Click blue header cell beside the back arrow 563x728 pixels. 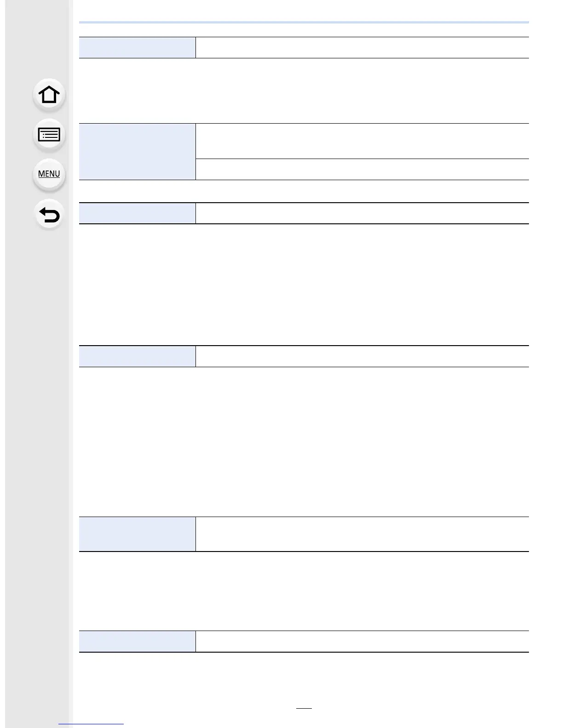tap(137, 213)
